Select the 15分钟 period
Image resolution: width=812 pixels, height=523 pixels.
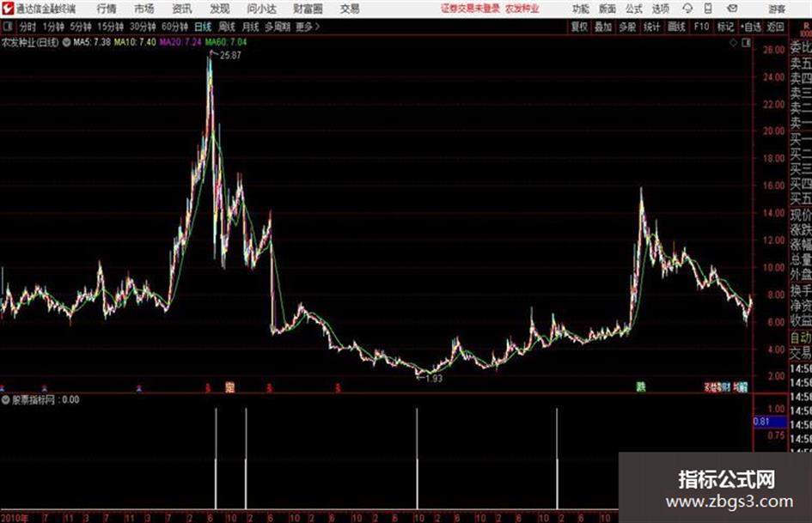point(110,27)
